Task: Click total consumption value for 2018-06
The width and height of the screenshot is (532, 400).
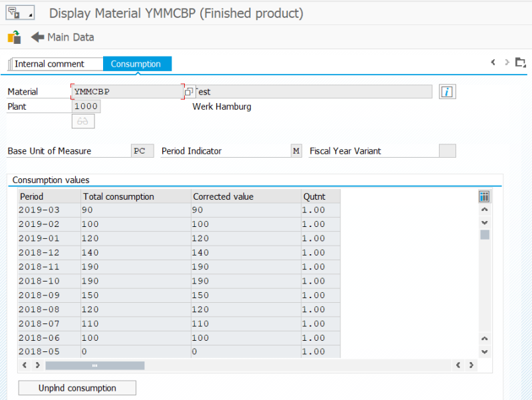Action: pyautogui.click(x=136, y=338)
